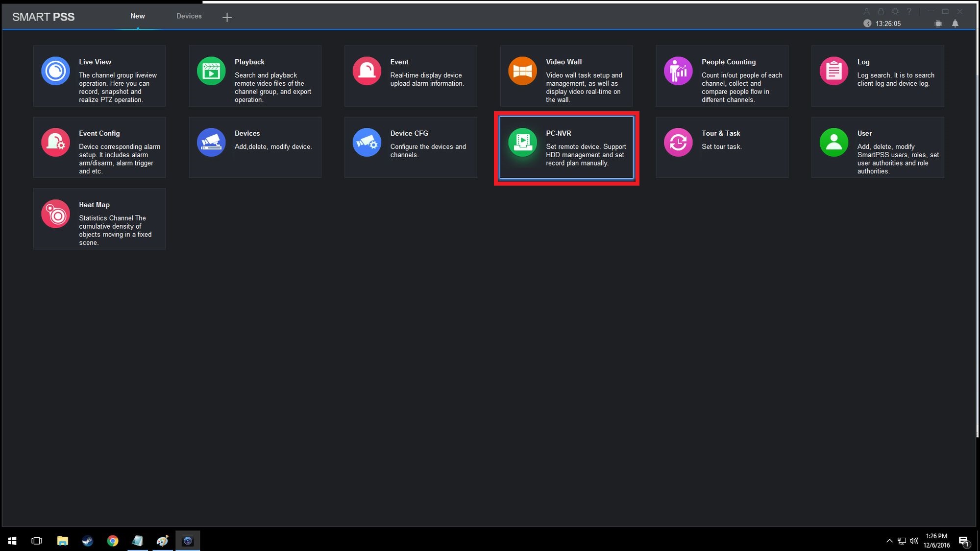980x551 pixels.
Task: Click the alarm bell notification icon
Action: point(955,24)
